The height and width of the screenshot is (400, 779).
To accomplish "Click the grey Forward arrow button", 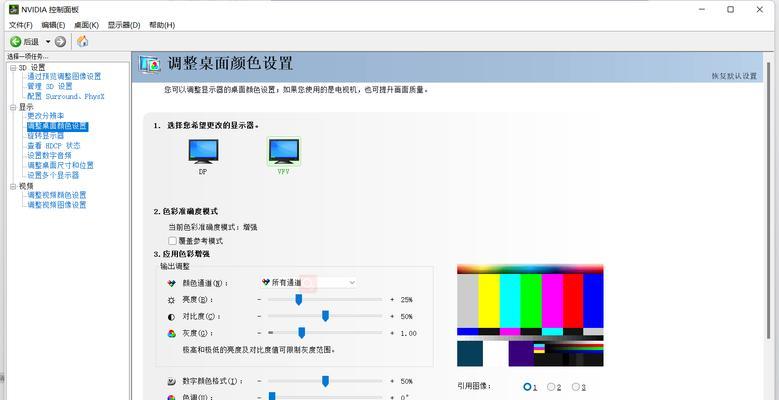I will pos(60,42).
